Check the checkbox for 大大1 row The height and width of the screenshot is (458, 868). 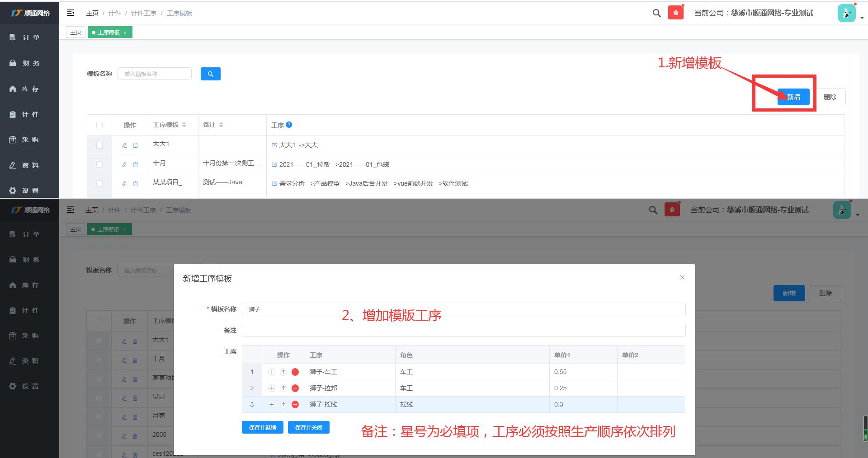tap(99, 145)
